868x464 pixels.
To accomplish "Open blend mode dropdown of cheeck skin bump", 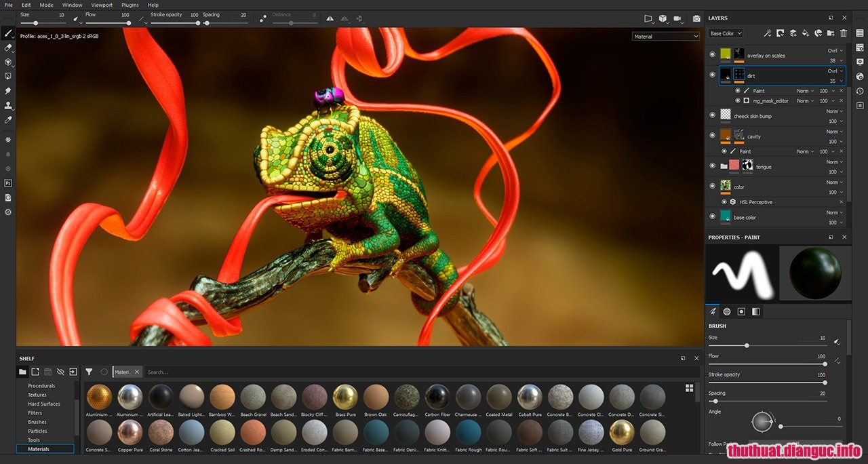I will click(835, 111).
